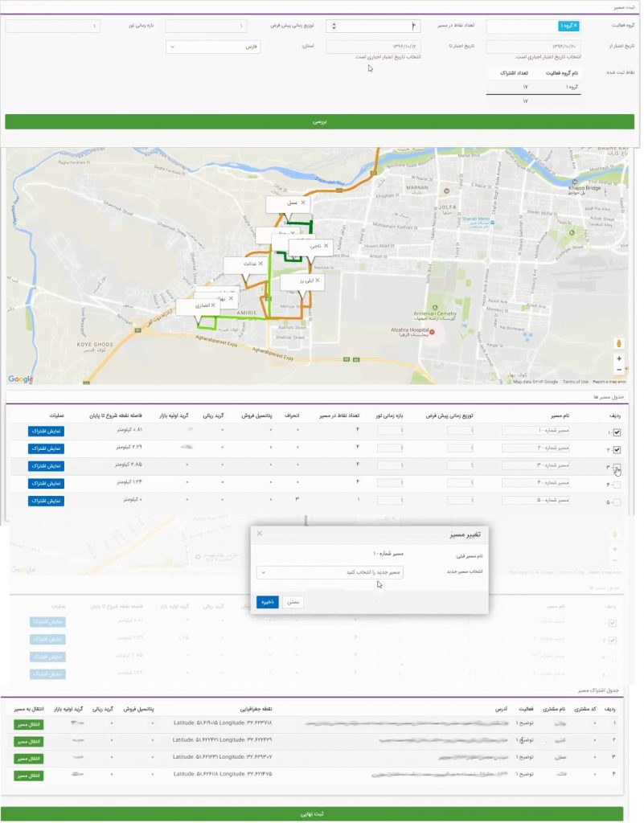Toggle checkbox for route row 1

pos(617,432)
